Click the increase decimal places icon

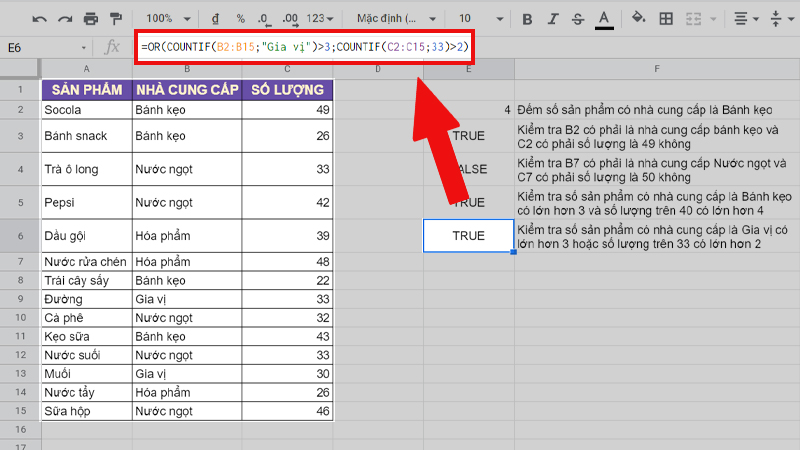[291, 19]
